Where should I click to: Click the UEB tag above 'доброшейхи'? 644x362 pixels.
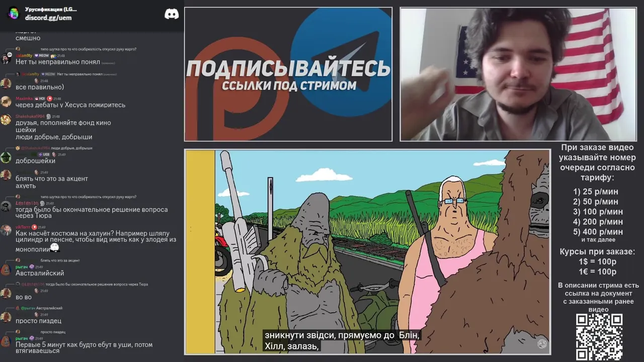(44, 154)
